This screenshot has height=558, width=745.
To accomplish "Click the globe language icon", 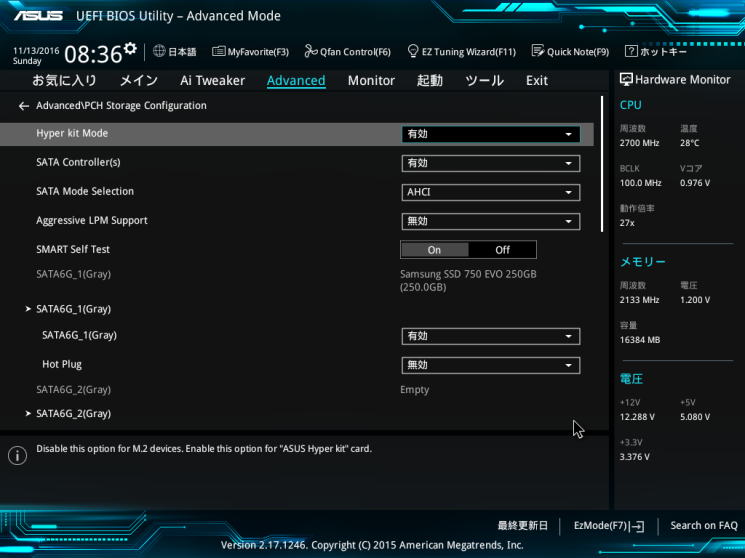I will coord(159,51).
